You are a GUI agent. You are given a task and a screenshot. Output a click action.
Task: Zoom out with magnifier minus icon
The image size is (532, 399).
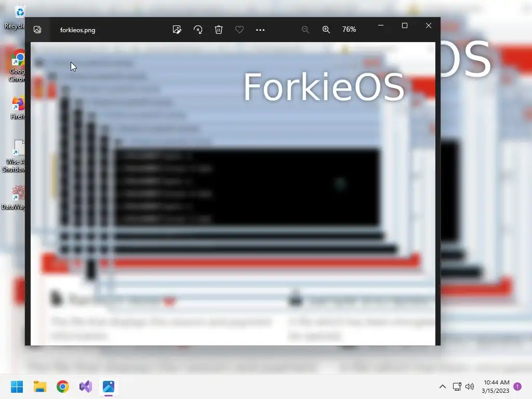point(305,30)
